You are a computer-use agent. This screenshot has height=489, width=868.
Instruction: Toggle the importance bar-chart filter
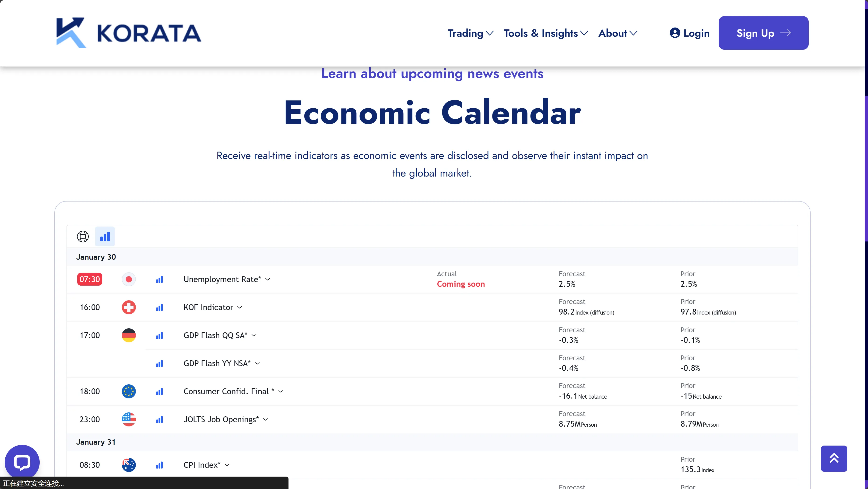[x=105, y=236]
